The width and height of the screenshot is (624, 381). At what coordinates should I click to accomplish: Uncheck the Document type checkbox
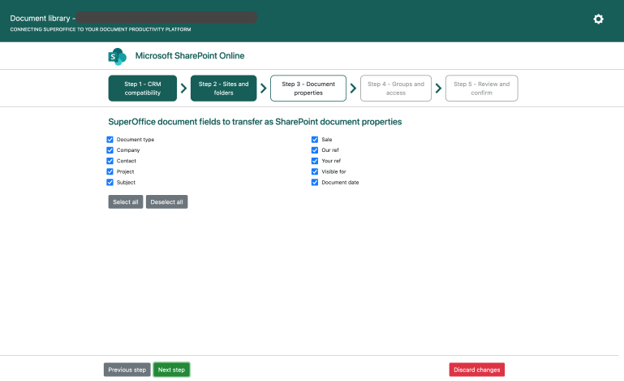click(x=110, y=139)
